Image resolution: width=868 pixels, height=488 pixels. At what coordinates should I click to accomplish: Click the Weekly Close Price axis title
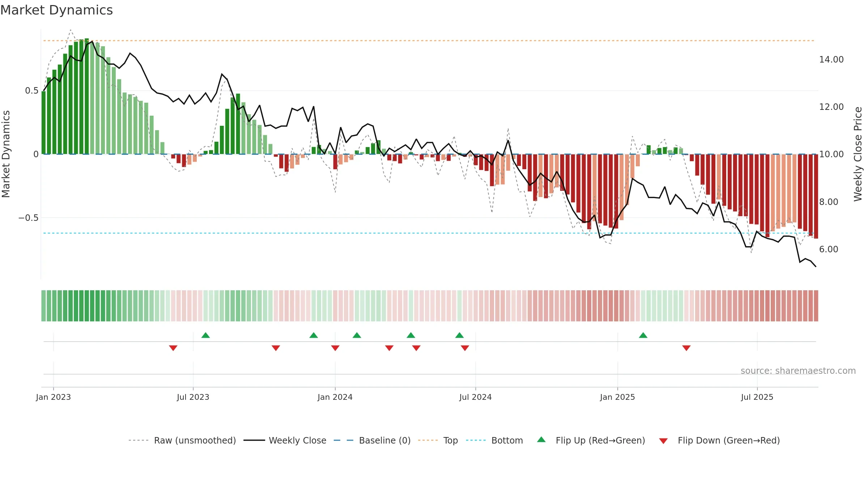point(858,154)
